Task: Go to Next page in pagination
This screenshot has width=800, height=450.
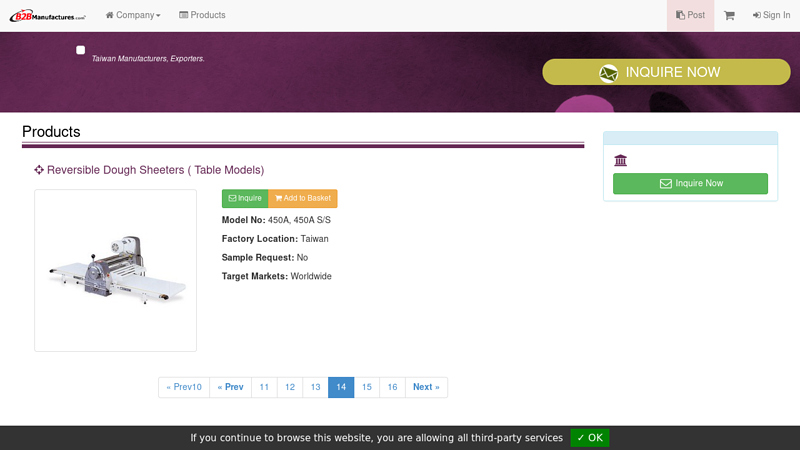Action: [426, 387]
